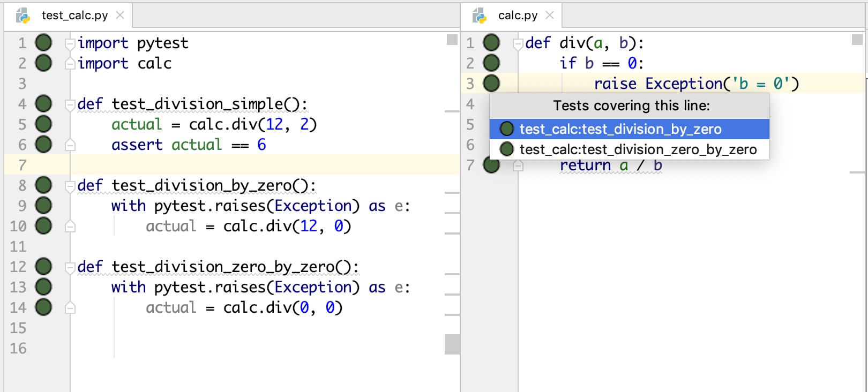Screen dimensions: 868x392
Task: Close the calc.py editor tab
Action: tap(550, 16)
